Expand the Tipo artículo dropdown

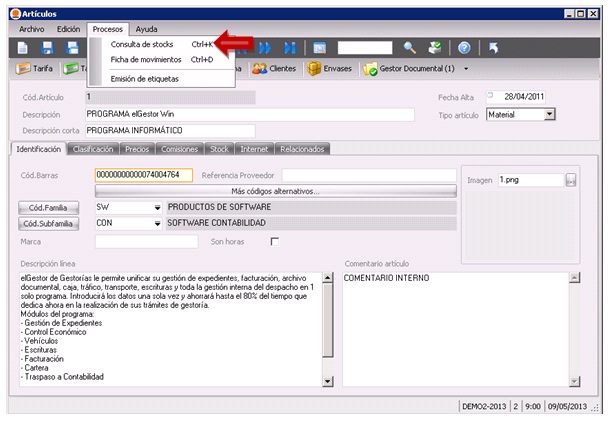(x=549, y=115)
